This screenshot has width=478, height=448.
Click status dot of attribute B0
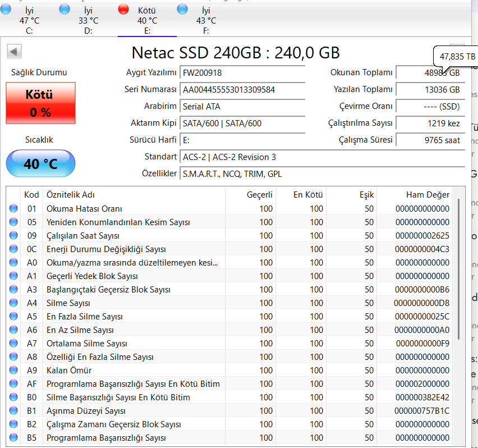coord(13,397)
